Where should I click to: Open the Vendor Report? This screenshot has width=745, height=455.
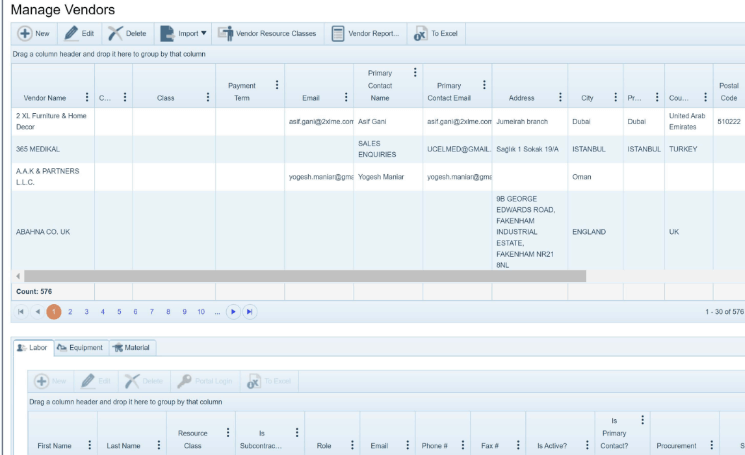point(366,33)
